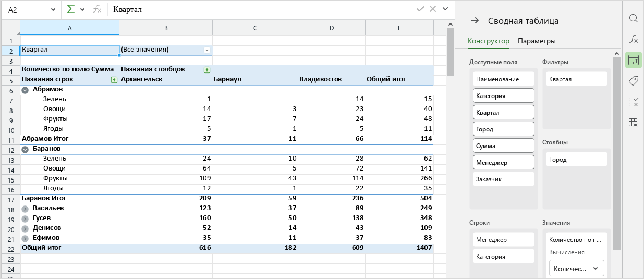Open the table settings sidebar icon
Screen dimensions: 644x279
tap(634, 123)
